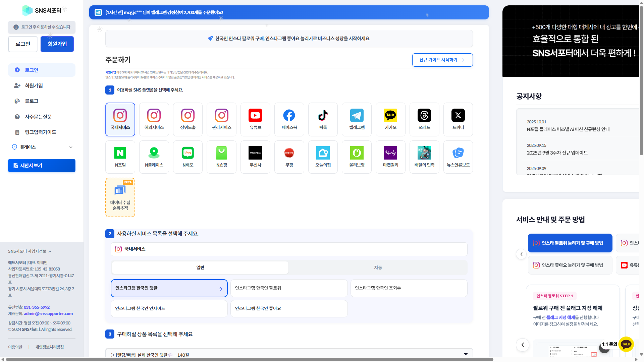This screenshot has height=362, width=644.
Task: Select the N플레이스 platform icon
Action: point(154,157)
